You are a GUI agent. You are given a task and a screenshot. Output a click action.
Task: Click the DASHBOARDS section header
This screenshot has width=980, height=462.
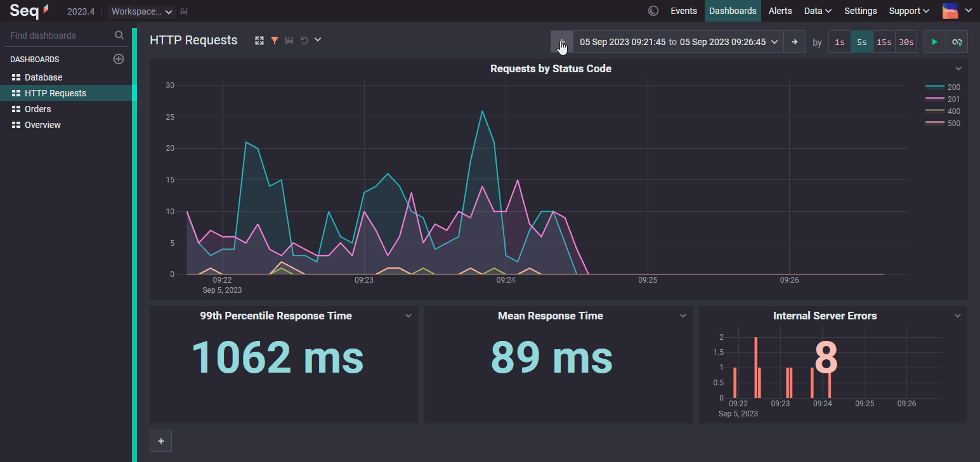[35, 60]
